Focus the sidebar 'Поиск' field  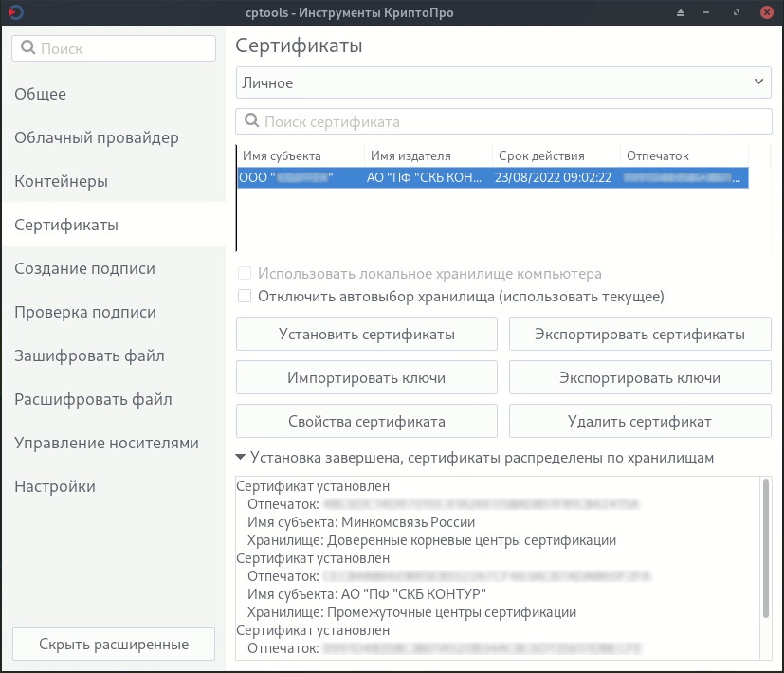tap(114, 48)
